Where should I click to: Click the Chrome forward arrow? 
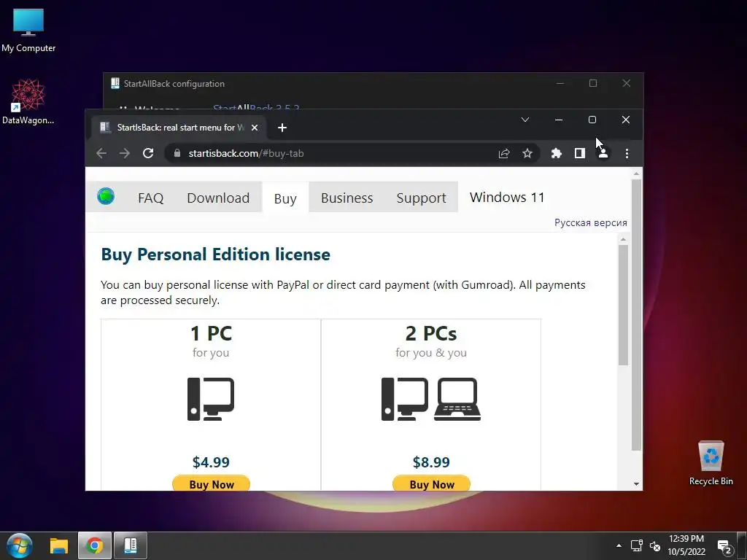tap(124, 153)
